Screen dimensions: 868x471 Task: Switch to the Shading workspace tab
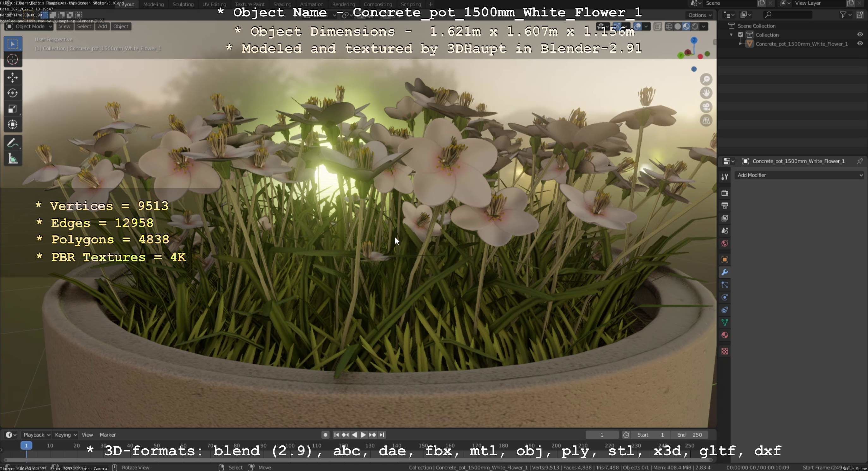282,4
